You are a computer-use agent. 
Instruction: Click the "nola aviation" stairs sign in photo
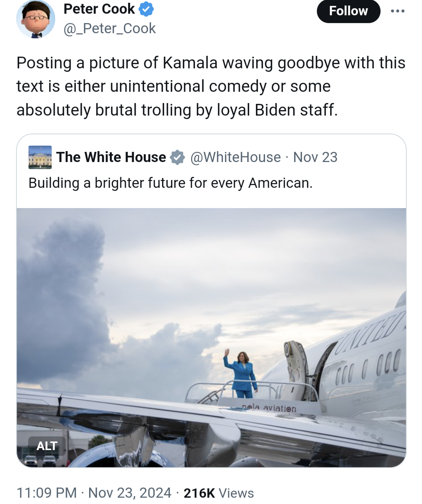click(x=269, y=408)
